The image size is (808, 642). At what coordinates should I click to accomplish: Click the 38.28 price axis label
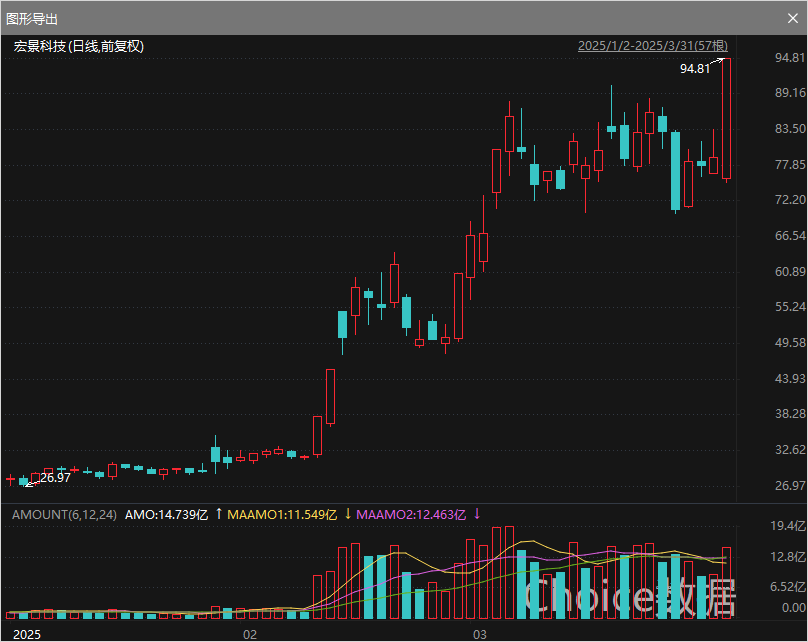click(x=790, y=414)
